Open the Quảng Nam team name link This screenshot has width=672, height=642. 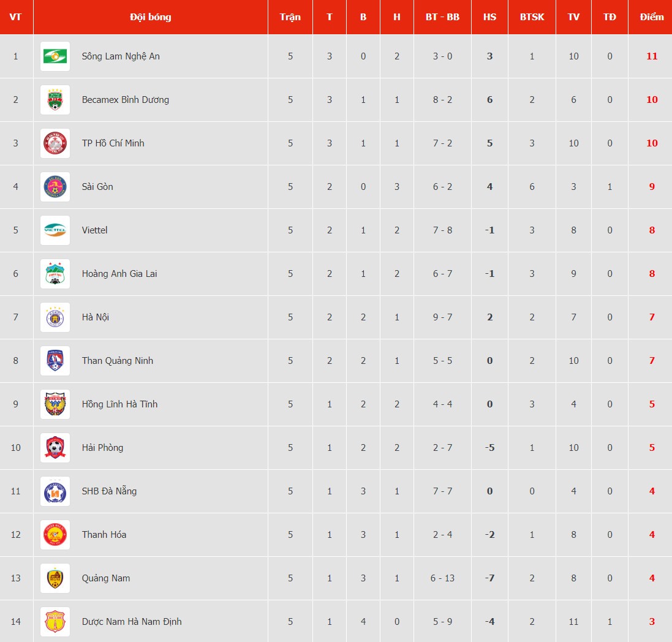pos(106,578)
